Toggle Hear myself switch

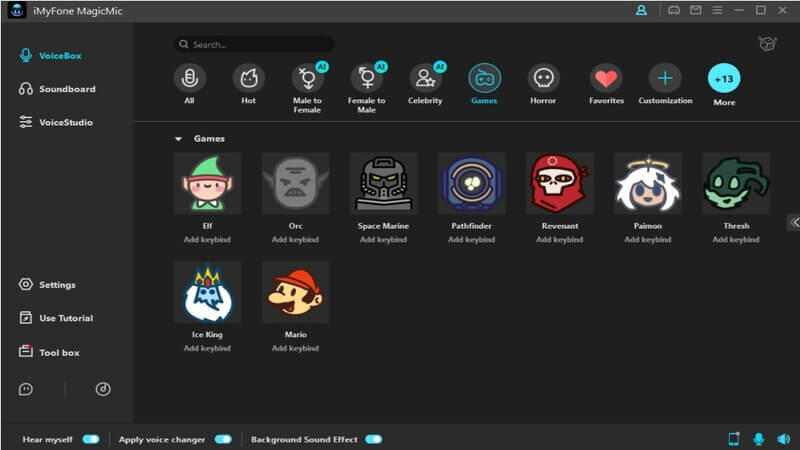coord(91,439)
